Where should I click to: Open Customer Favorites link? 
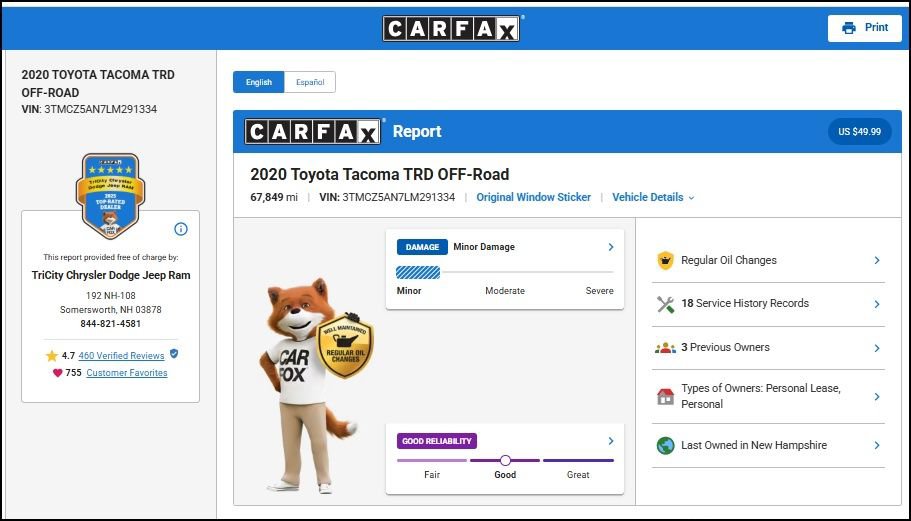[x=127, y=373]
